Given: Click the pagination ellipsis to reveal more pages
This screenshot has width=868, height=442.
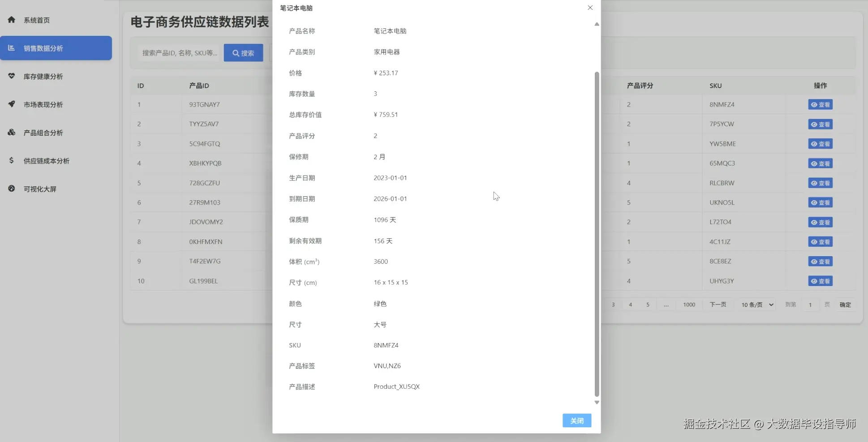Looking at the screenshot, I should coord(666,304).
